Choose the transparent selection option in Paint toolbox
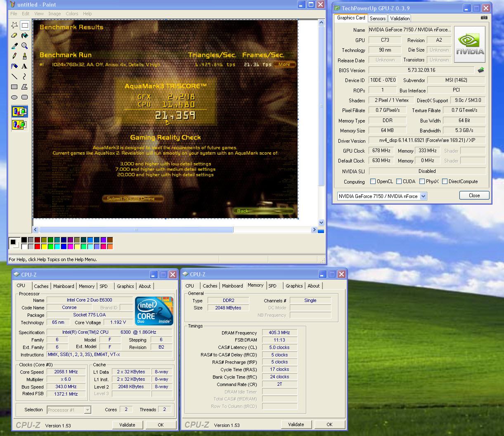 pyautogui.click(x=19, y=124)
